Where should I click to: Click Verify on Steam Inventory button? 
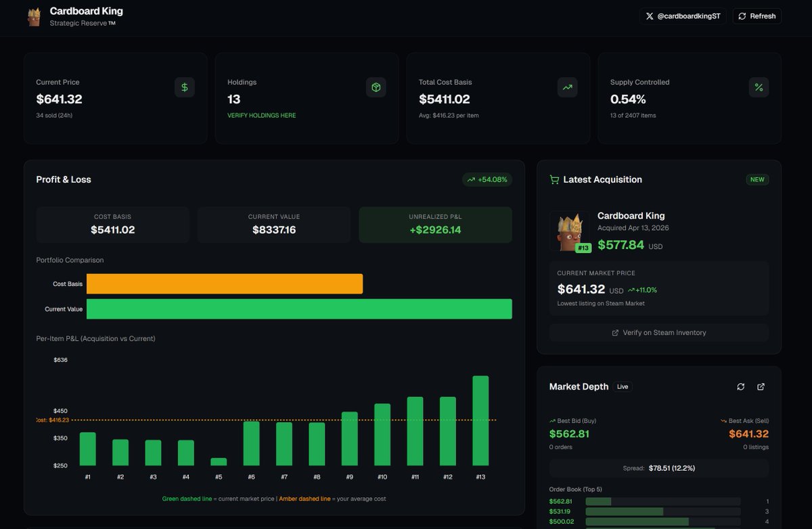click(659, 333)
